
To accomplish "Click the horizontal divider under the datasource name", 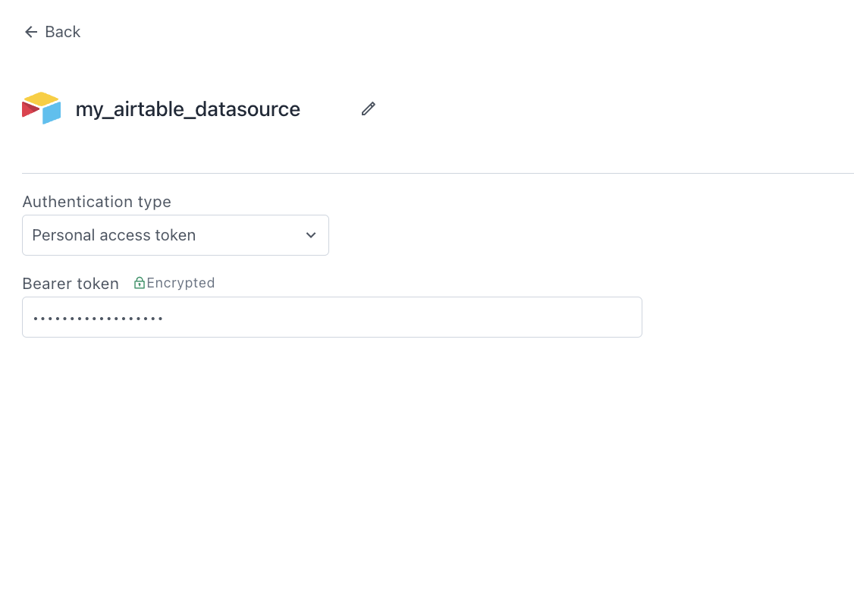I will (438, 173).
